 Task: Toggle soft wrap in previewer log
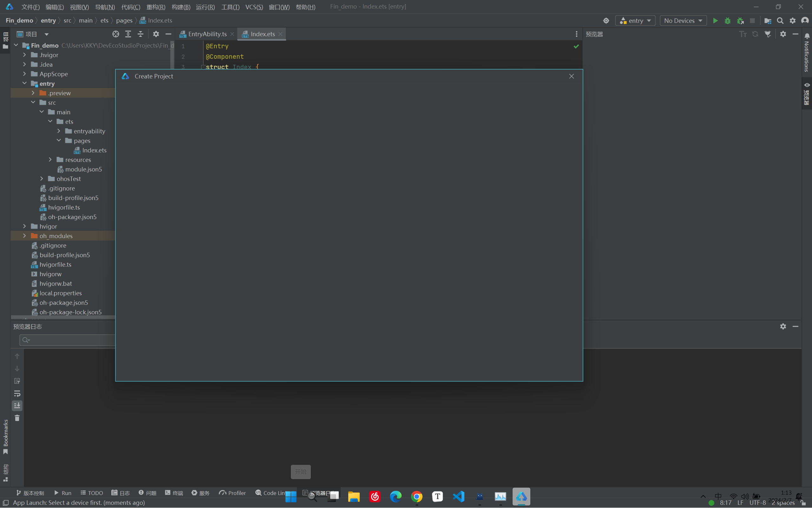point(17,393)
